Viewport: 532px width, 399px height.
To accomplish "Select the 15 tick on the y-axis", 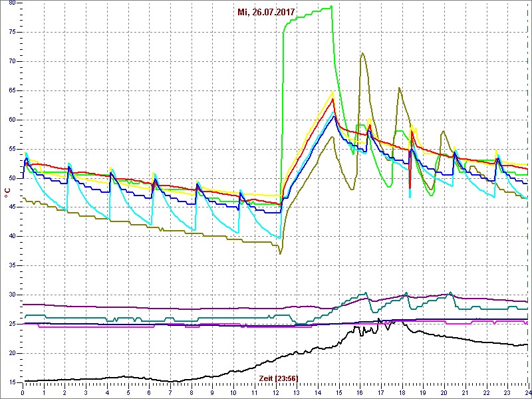I will [11, 382].
